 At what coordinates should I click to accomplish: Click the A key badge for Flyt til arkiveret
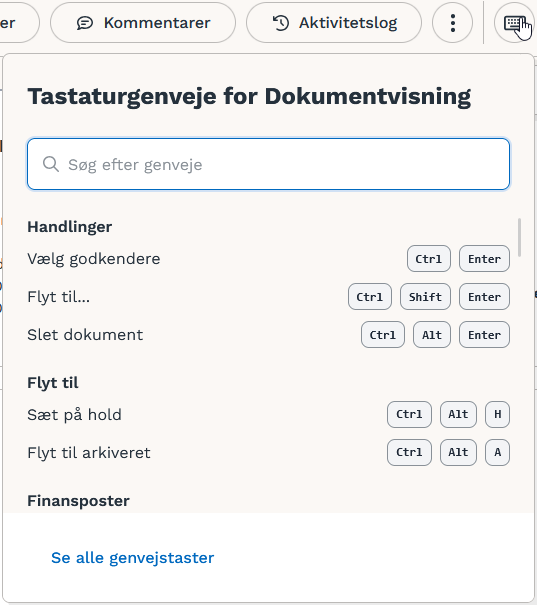click(497, 452)
